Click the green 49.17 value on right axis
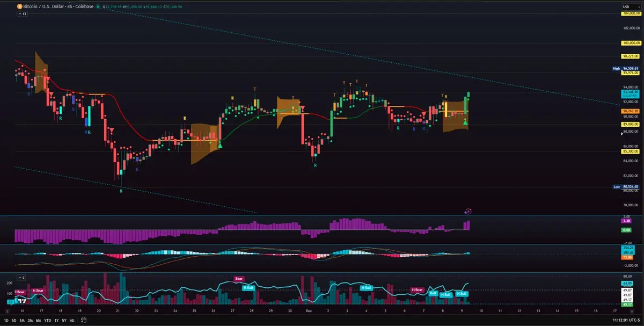 coord(627,305)
